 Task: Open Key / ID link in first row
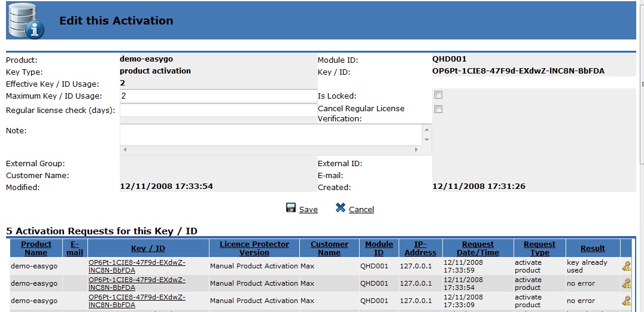[137, 266]
